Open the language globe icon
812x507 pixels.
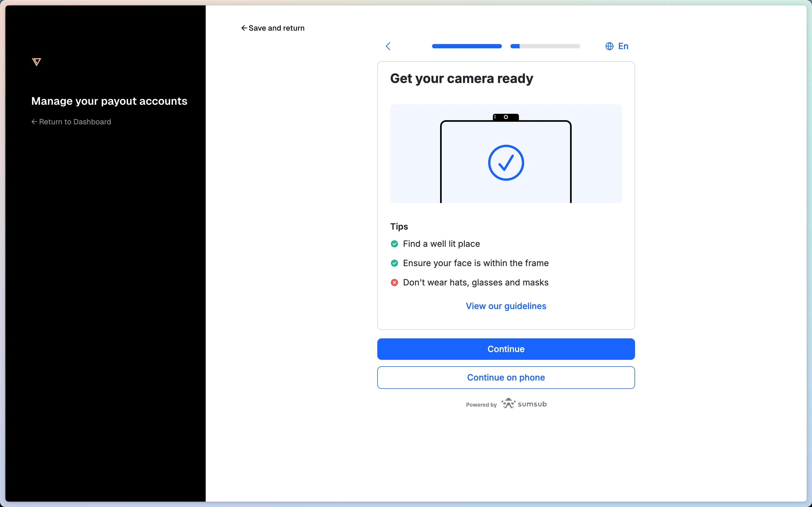[x=609, y=46]
